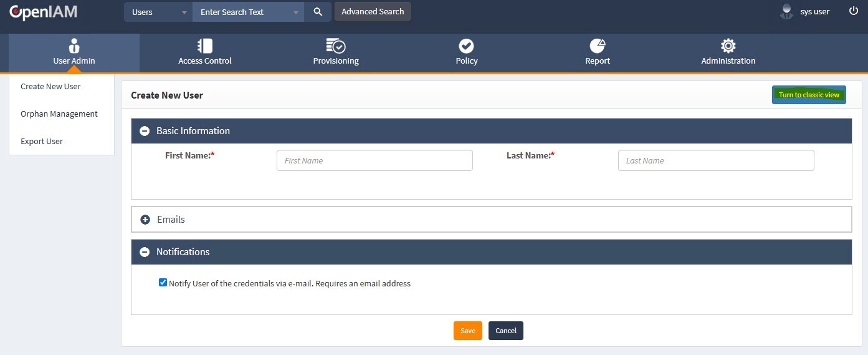Click Turn to classic view button
Viewport: 868px width, 355px height.
tap(809, 95)
